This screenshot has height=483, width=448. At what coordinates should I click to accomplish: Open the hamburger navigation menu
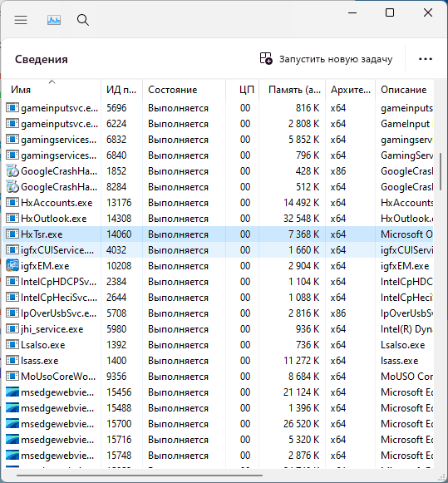21,20
